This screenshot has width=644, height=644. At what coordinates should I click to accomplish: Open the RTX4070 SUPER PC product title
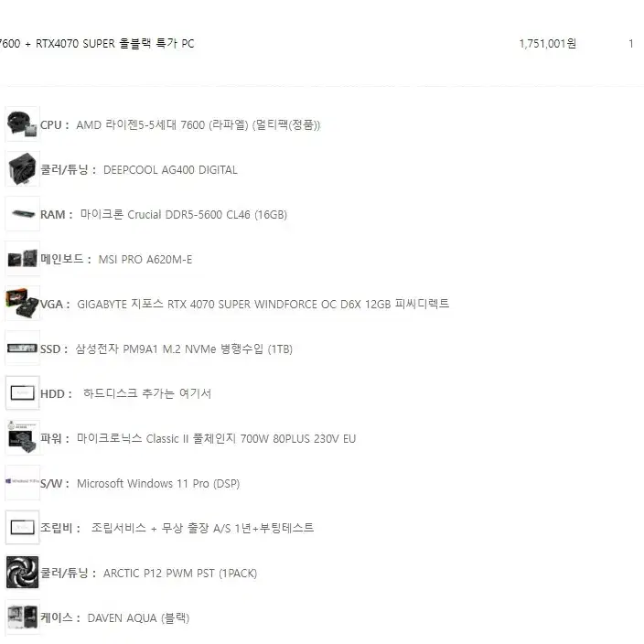(97, 44)
